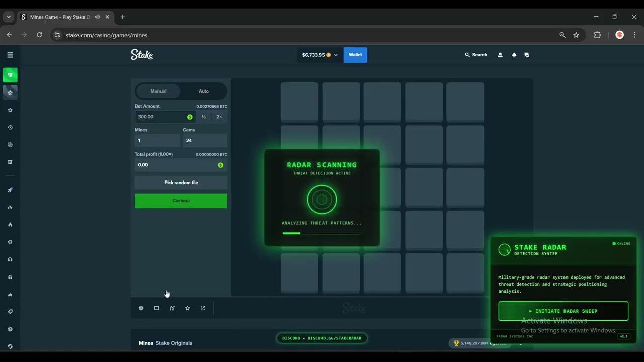Bookmark this page with star icon
Screen dimensions: 644x362
tap(576, 35)
